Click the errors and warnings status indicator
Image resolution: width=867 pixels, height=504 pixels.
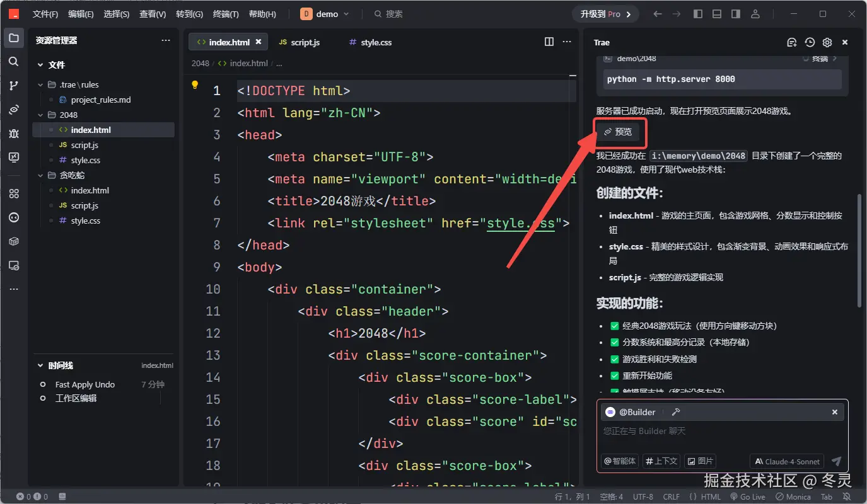(x=32, y=497)
